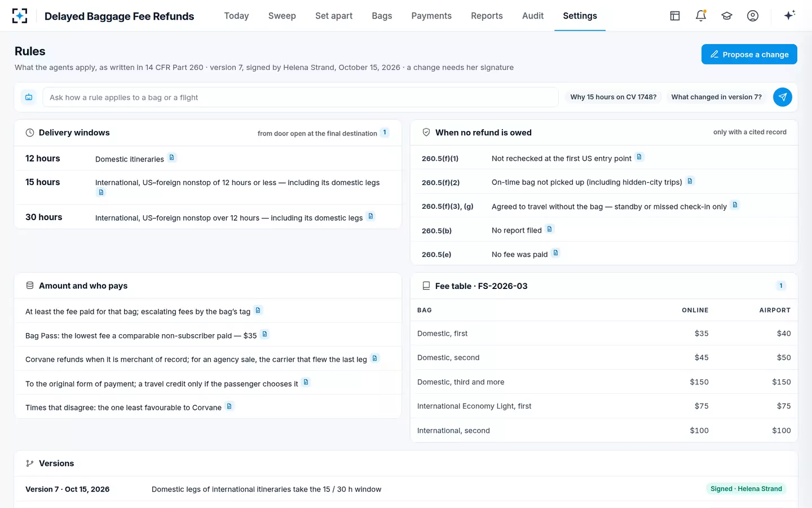Screen dimensions: 812x508
Task: Switch to the Payments tab
Action: coord(431,16)
